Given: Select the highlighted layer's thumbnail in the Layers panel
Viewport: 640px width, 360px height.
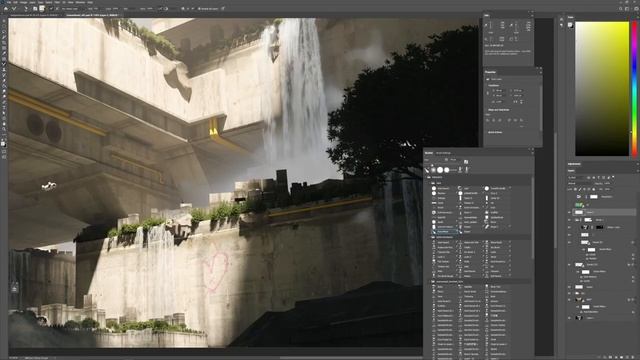Looking at the screenshot, I should pyautogui.click(x=579, y=212).
